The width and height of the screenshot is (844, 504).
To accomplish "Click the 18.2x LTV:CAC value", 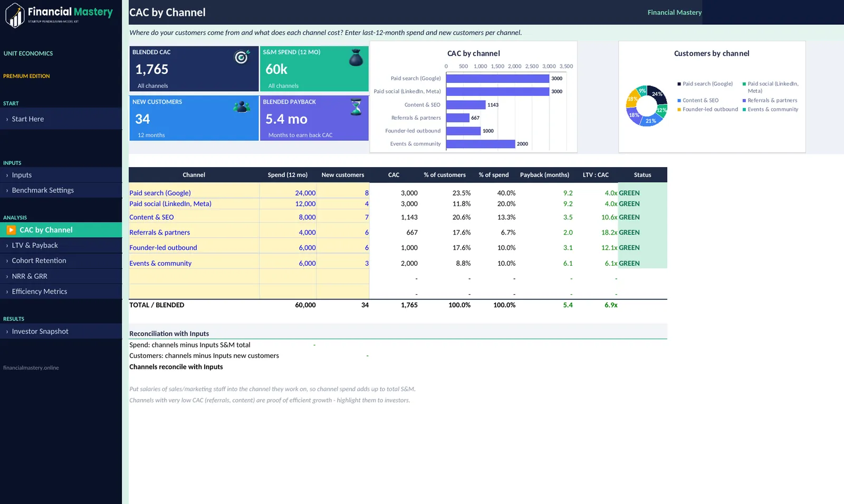I will click(x=609, y=232).
